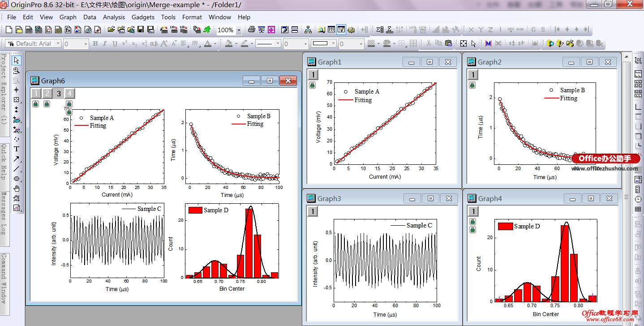Screen dimensions: 644x326
Task: Click the Open folder icon
Action: coord(111,30)
